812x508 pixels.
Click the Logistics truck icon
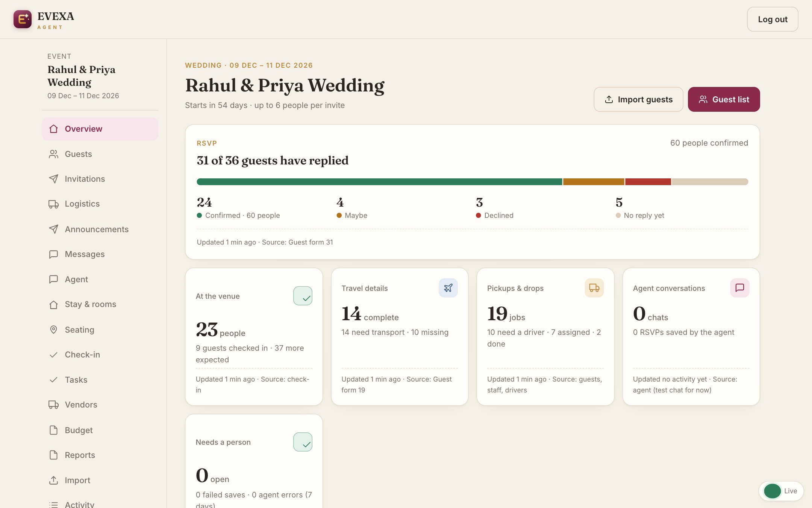coord(54,204)
